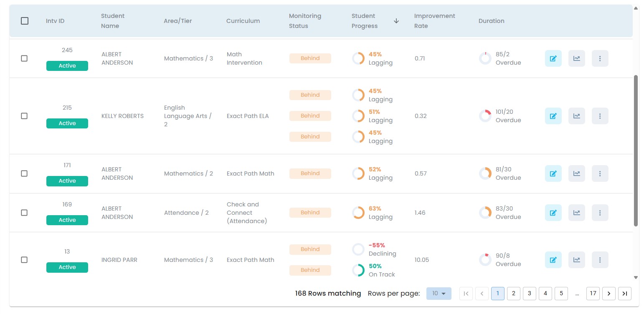The image size is (644, 314).
Task: Open progress chart for Kelly Roberts intervention
Action: coord(576,116)
